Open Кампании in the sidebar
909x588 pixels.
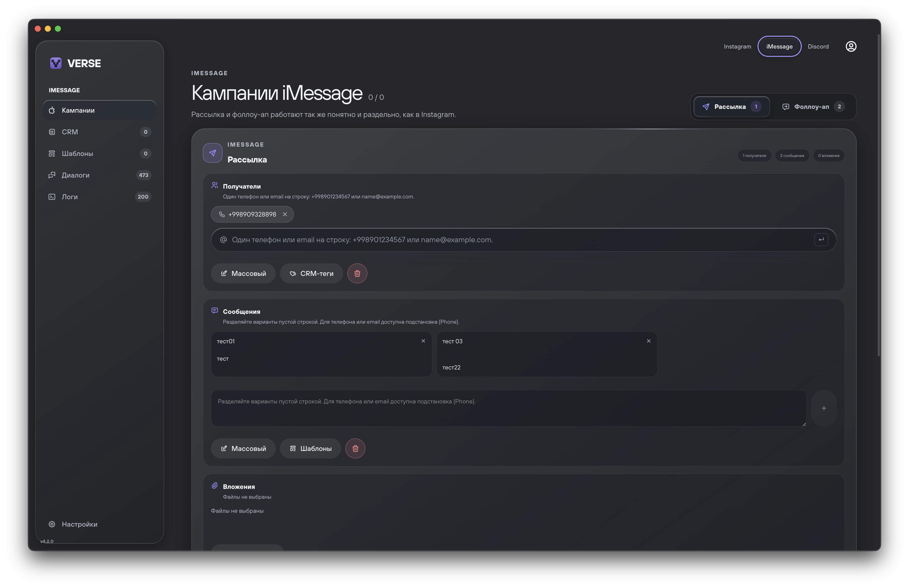click(x=100, y=110)
